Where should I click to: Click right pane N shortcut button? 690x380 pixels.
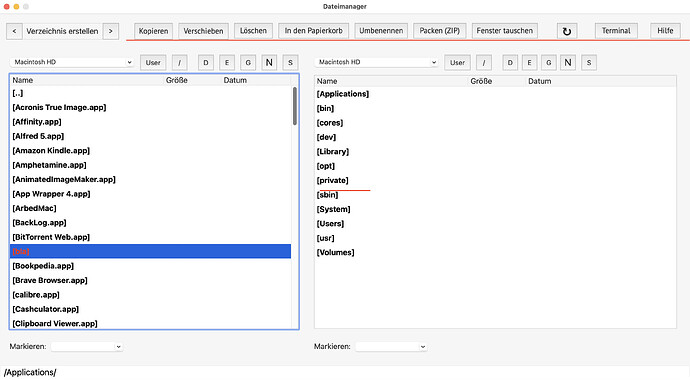pyautogui.click(x=568, y=62)
